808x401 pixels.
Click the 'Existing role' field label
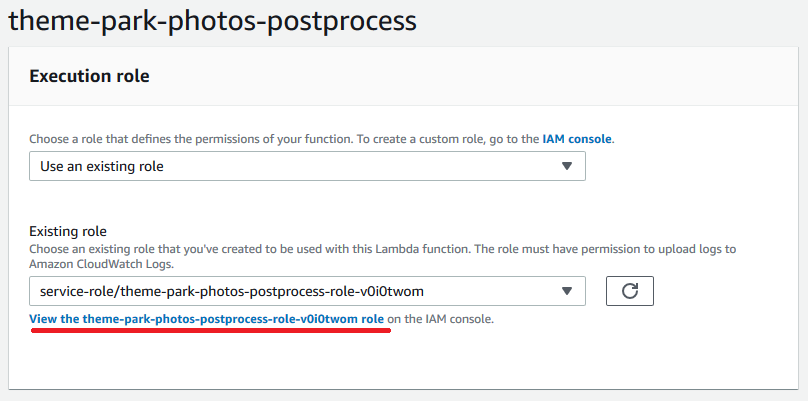pos(68,231)
